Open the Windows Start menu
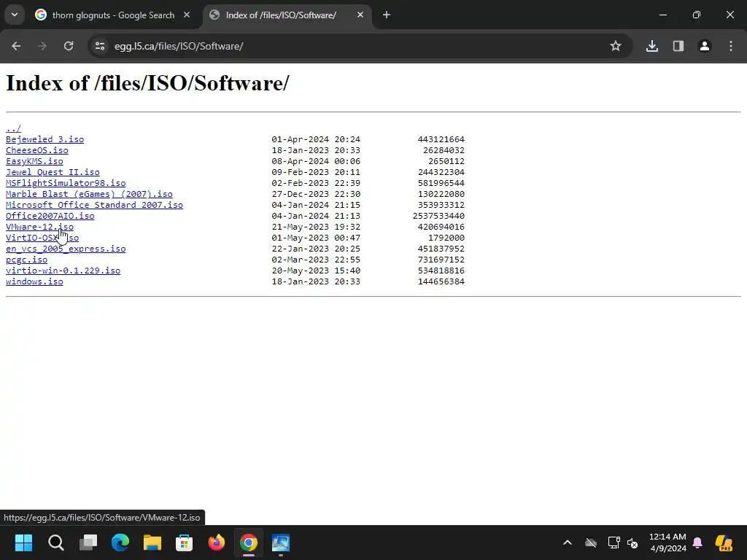 tap(23, 542)
